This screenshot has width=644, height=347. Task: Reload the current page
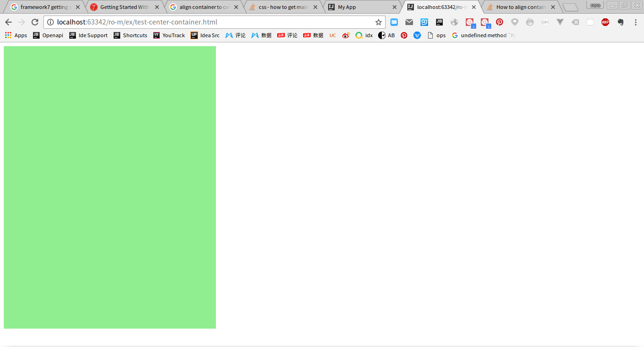coord(34,22)
